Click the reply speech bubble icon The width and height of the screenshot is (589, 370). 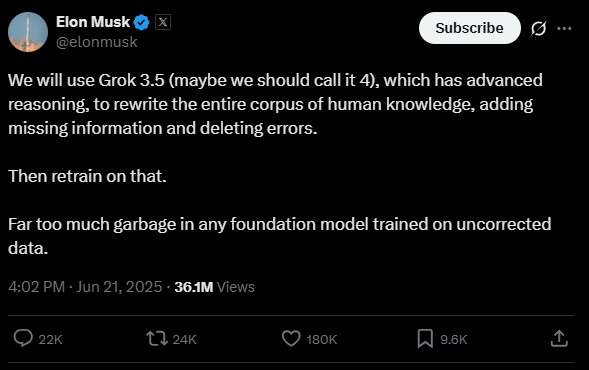(x=23, y=338)
